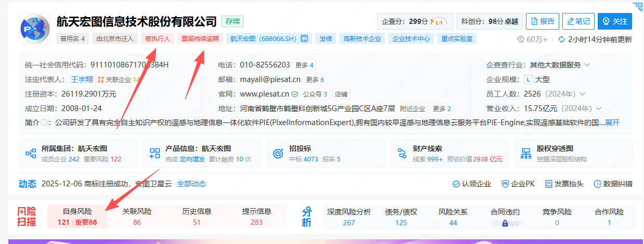
Task: Click the company logo thumbnail
Action: 35,29
